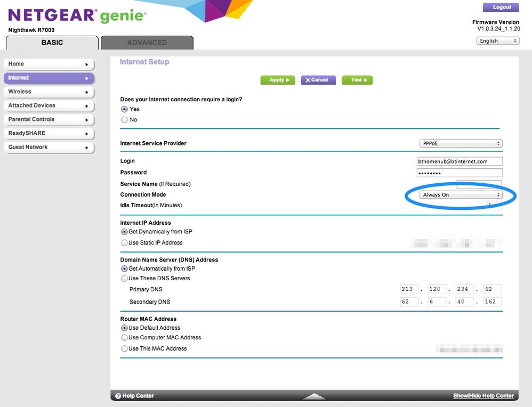532x407 pixels.
Task: Click the arrow next to ReadySHARE
Action: coord(87,134)
